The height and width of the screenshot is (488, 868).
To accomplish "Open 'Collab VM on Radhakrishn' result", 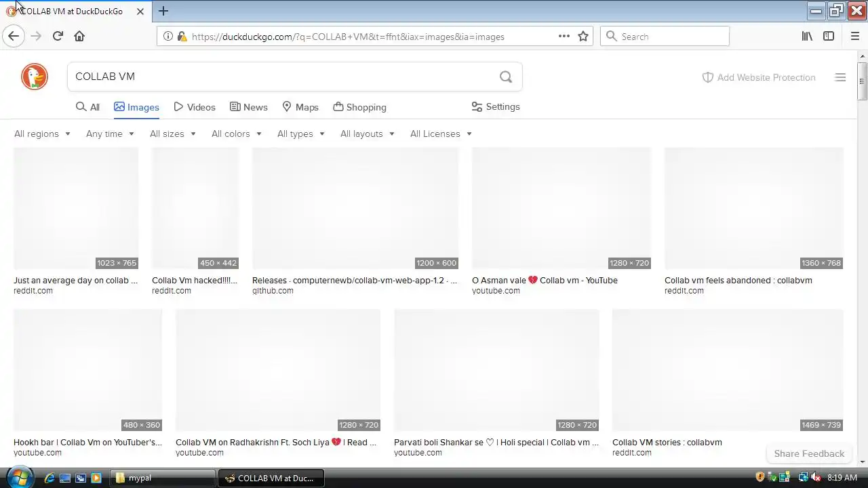I will pyautogui.click(x=276, y=443).
